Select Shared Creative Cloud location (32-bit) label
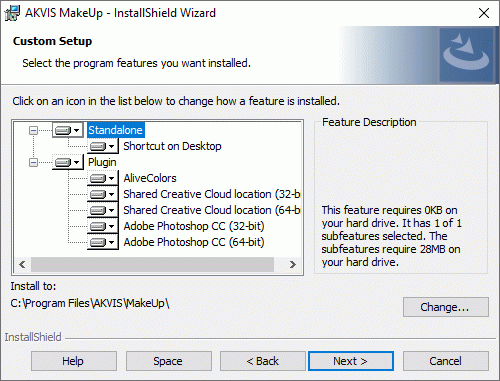Viewport: 500px width, 381px height. [212, 194]
